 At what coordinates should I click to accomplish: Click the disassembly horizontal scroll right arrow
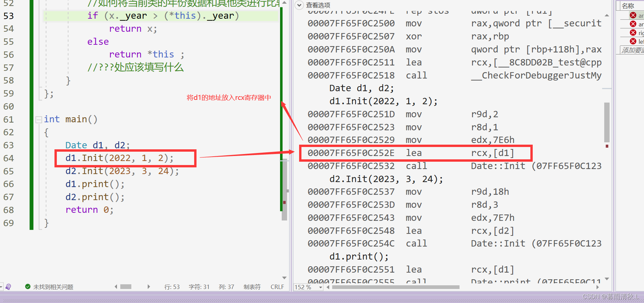[x=598, y=287]
